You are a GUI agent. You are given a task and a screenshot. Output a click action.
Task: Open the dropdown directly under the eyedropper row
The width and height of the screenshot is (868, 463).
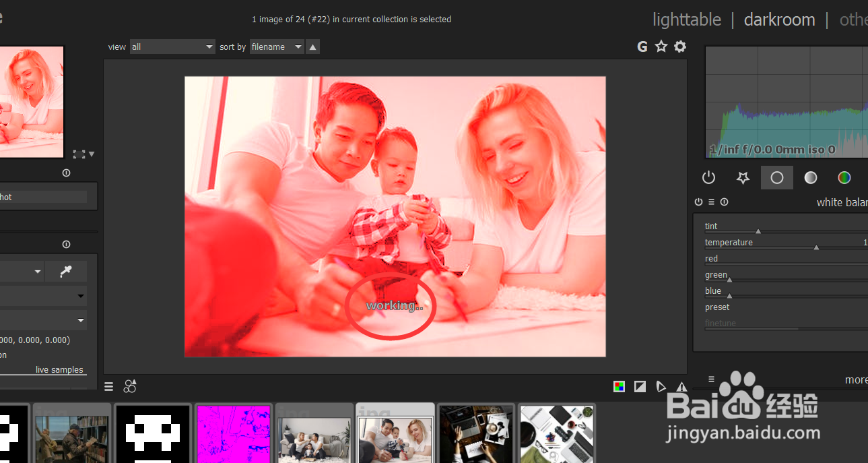pos(43,296)
